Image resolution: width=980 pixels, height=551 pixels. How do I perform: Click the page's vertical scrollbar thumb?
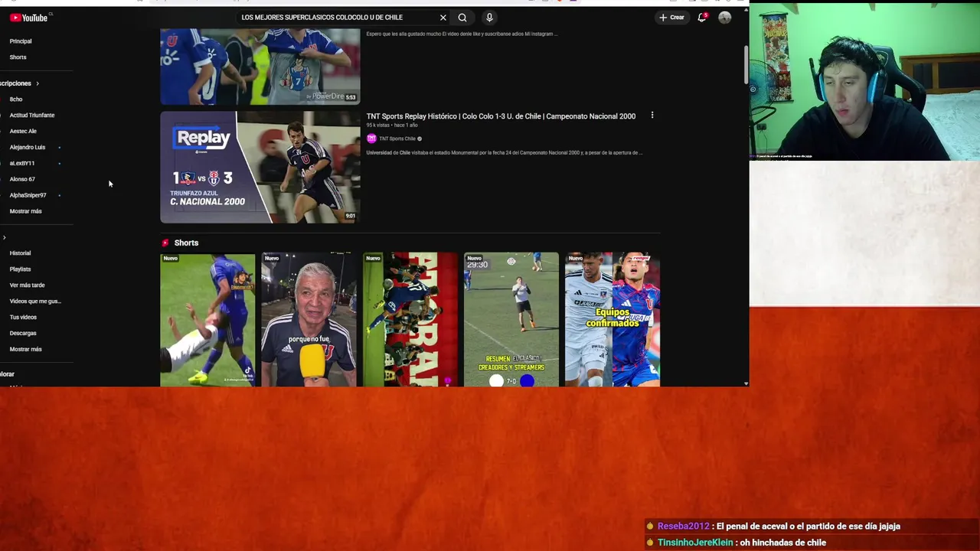[x=746, y=65]
